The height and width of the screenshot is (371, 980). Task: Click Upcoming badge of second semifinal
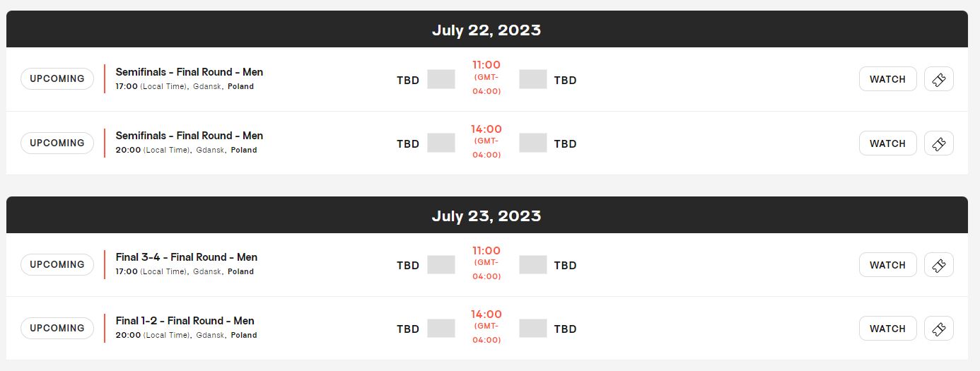click(57, 143)
